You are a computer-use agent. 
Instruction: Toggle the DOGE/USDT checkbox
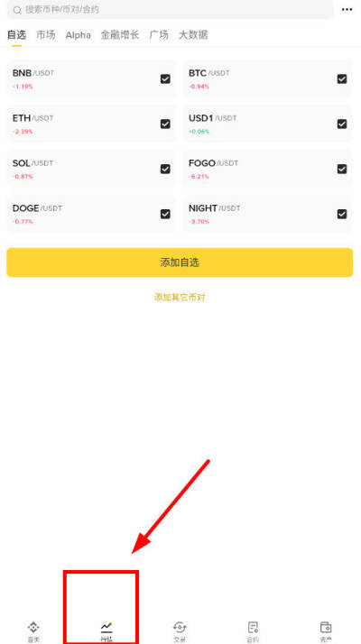pos(165,214)
